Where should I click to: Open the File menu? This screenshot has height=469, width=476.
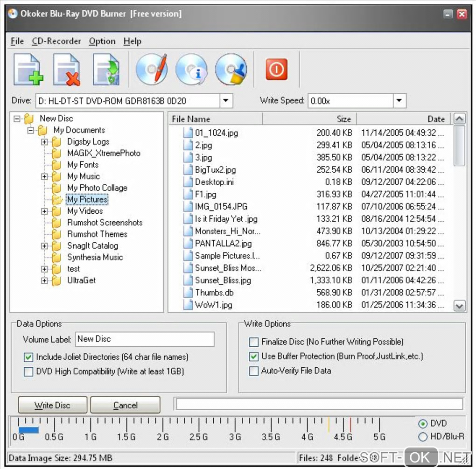17,41
